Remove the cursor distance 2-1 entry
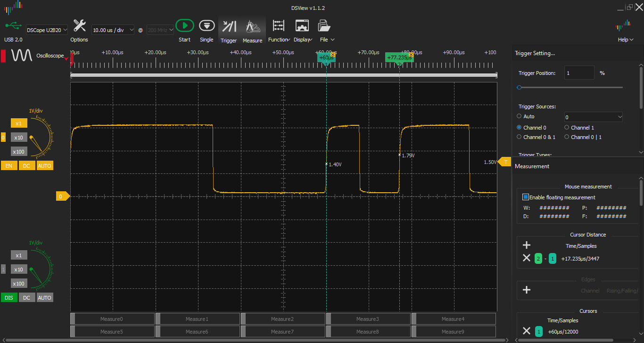This screenshot has height=343, width=644. click(x=527, y=258)
